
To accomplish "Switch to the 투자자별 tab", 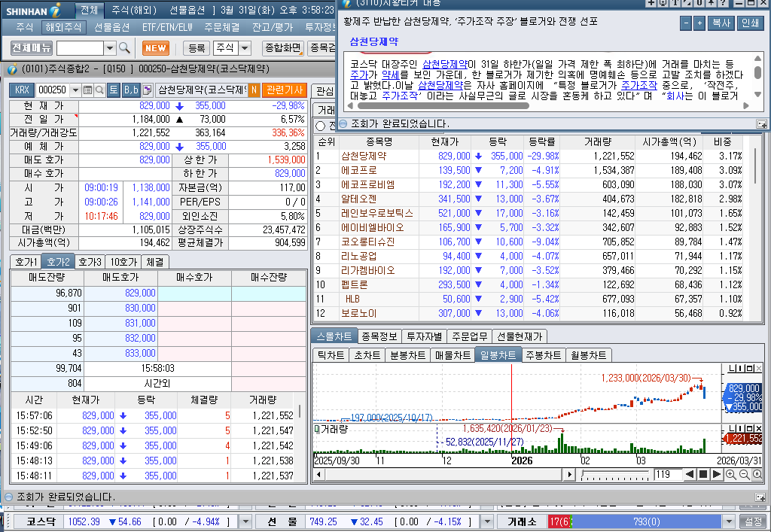I will click(425, 336).
